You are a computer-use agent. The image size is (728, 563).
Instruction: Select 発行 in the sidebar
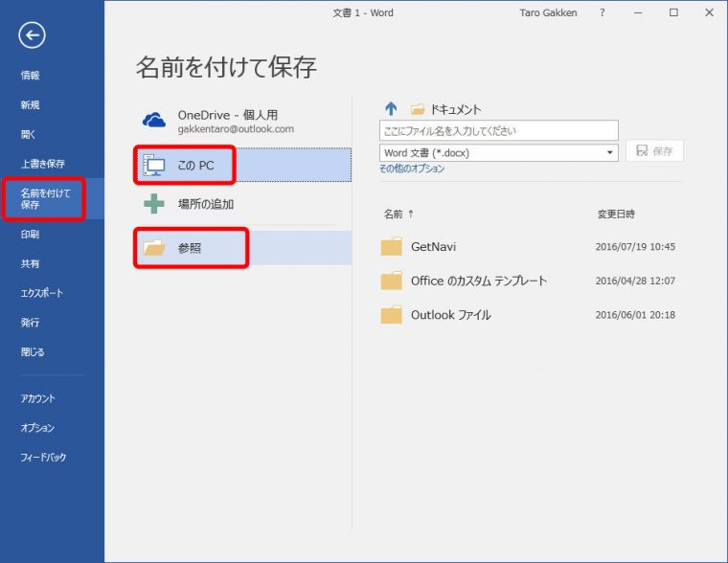[31, 322]
